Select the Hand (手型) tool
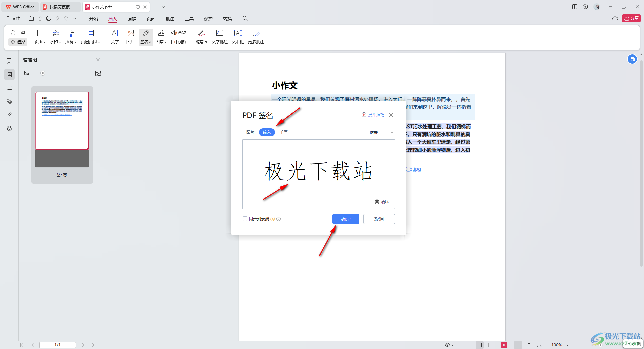The height and width of the screenshot is (349, 644). (18, 33)
